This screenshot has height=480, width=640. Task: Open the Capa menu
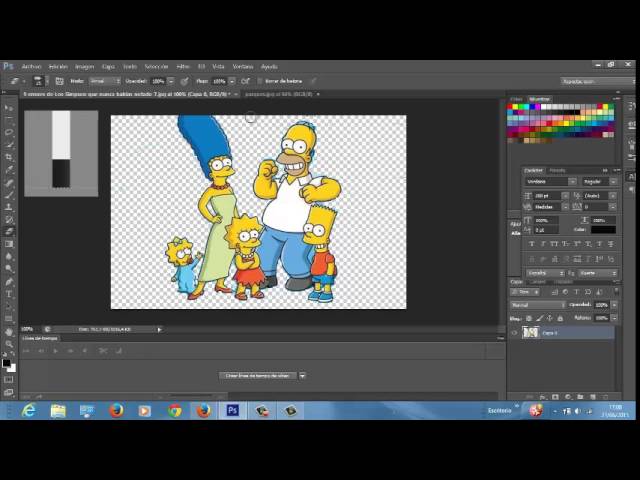(109, 67)
